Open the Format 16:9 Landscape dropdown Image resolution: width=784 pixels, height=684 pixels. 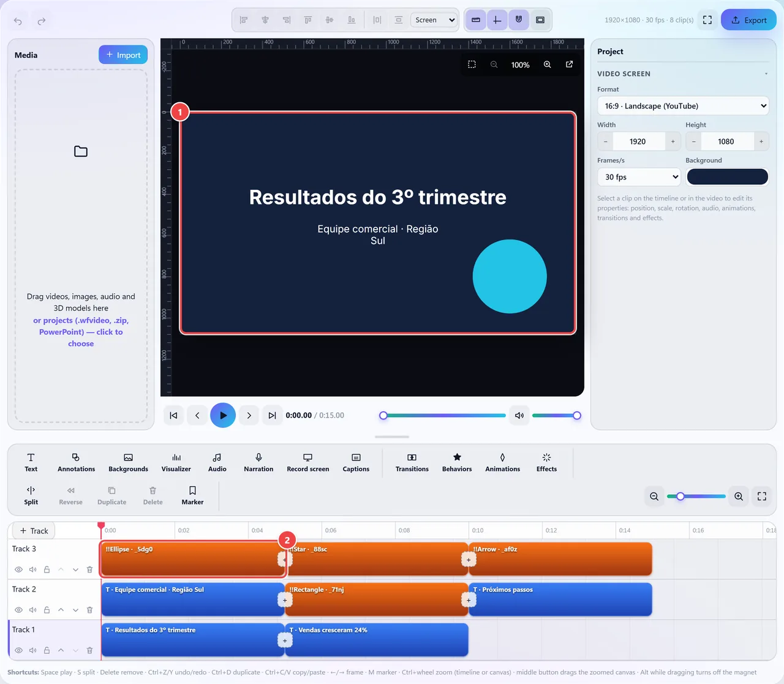[683, 106]
